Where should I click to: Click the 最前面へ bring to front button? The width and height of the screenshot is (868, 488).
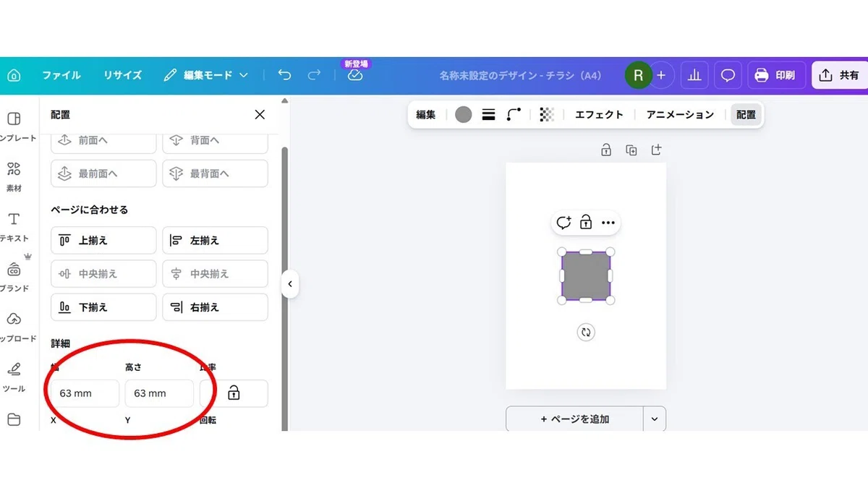click(103, 174)
